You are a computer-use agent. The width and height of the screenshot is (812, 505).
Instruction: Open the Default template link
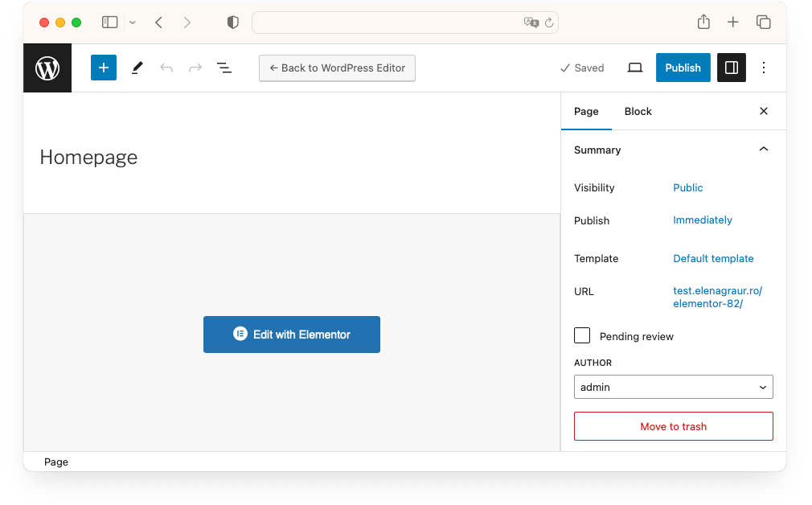coord(713,259)
